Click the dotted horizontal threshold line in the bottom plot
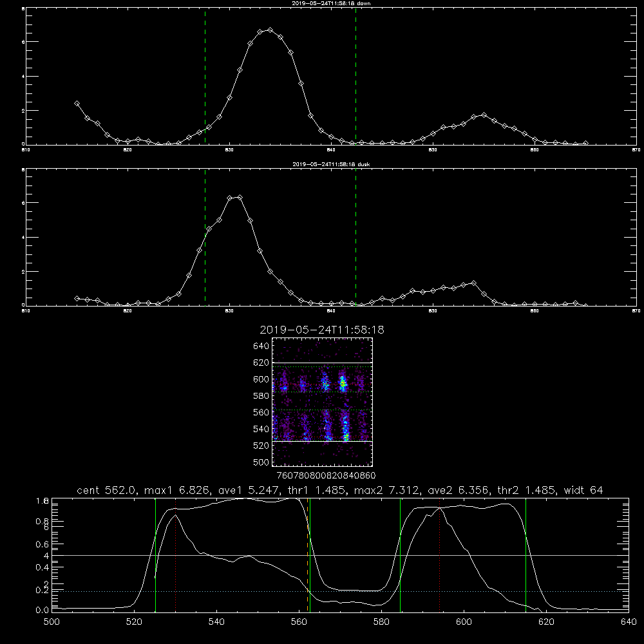The width and height of the screenshot is (644, 644). click(340, 591)
